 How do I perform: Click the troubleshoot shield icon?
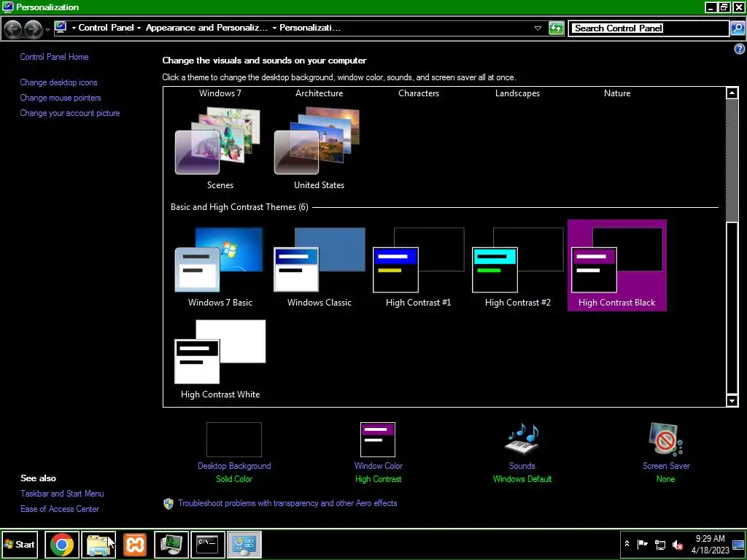click(169, 503)
